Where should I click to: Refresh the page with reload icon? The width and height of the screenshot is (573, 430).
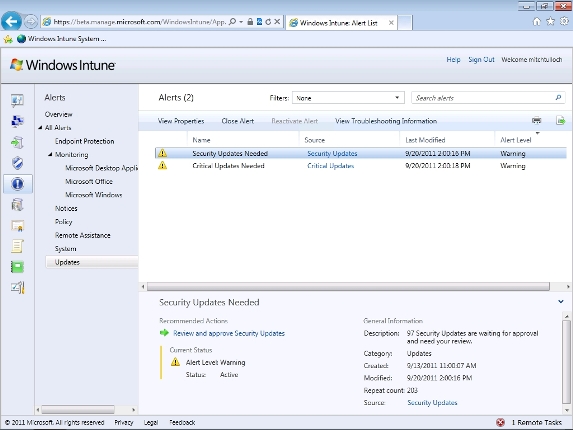click(268, 22)
